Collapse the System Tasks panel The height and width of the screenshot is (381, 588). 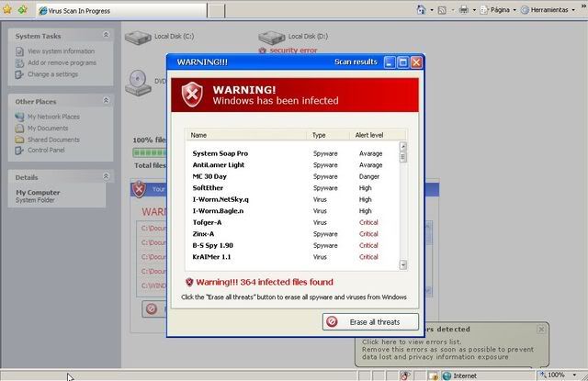(107, 35)
